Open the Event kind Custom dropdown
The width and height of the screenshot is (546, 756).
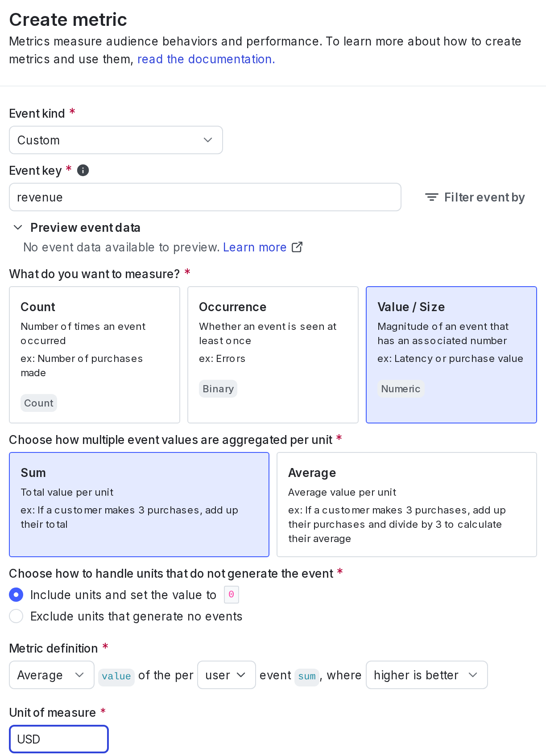tap(116, 140)
